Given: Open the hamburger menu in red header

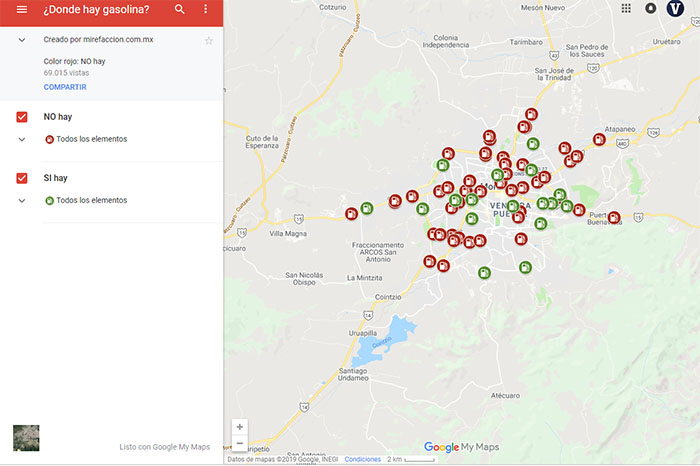Looking at the screenshot, I should coord(21,9).
